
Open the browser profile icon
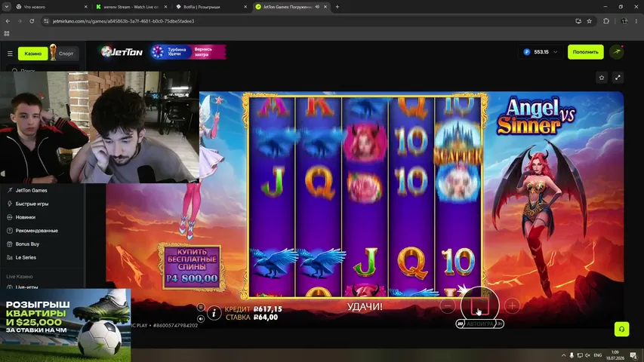coord(624,21)
